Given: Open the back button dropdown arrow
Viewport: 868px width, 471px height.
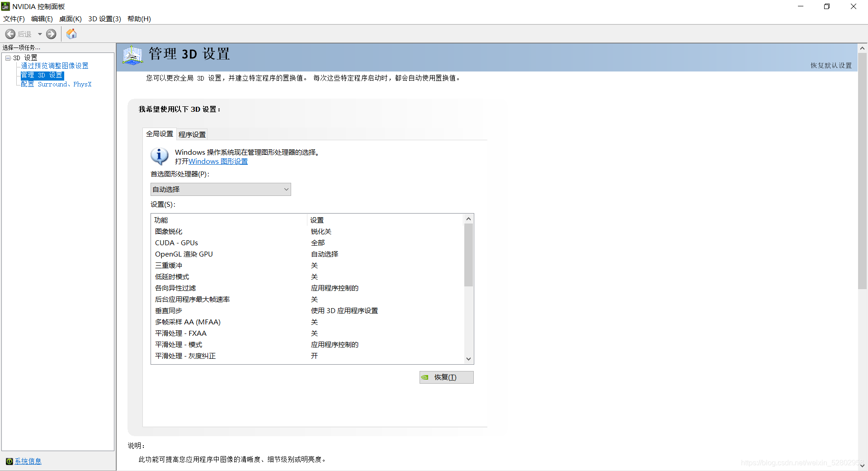Looking at the screenshot, I should tap(39, 33).
